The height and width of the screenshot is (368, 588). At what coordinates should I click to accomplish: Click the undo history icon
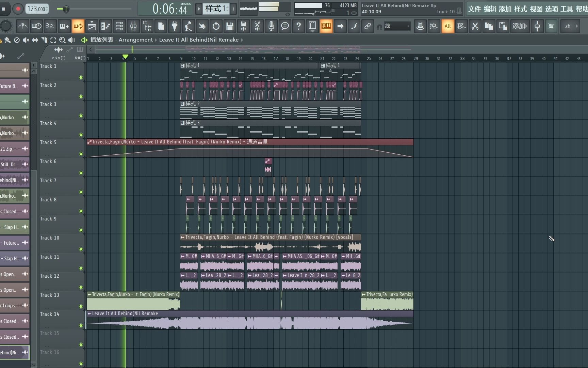point(216,26)
